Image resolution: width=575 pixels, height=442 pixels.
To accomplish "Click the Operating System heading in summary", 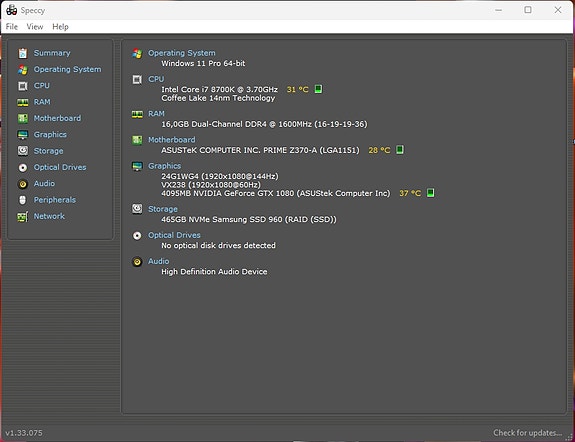I will click(x=182, y=53).
